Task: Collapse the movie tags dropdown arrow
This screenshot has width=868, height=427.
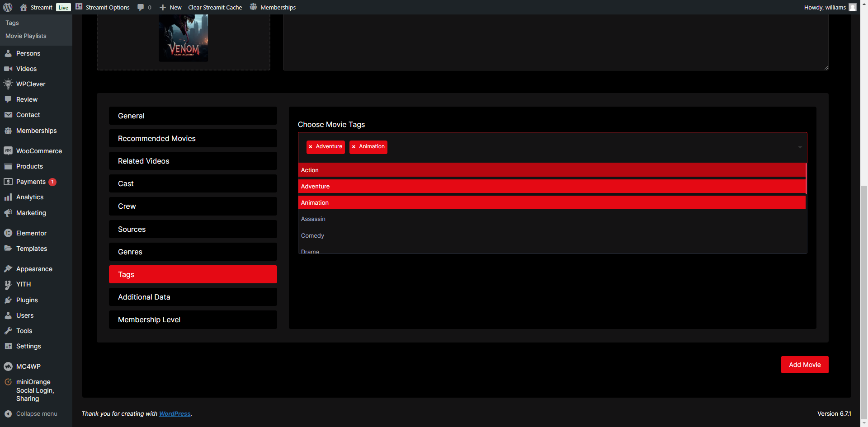Action: pos(800,147)
